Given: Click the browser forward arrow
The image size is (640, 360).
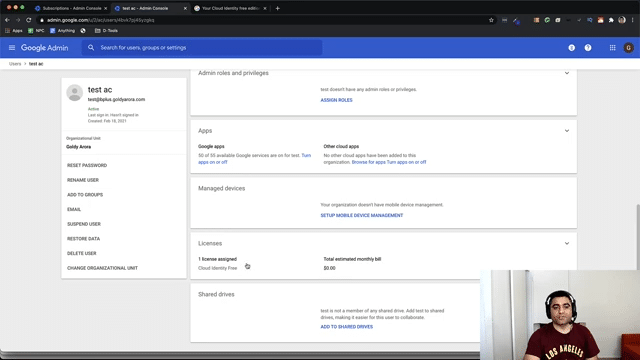Looking at the screenshot, I should point(18,20).
